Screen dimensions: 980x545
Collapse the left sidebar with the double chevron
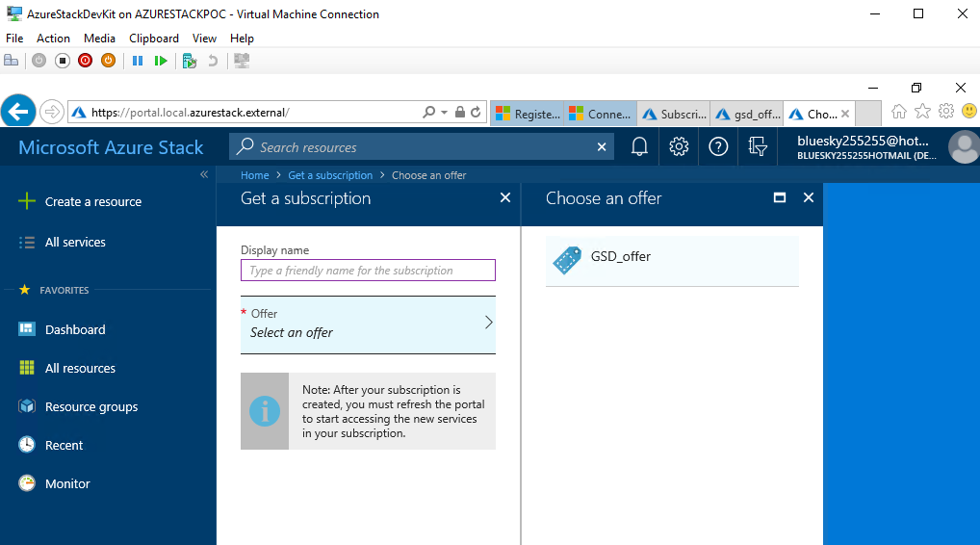(204, 174)
